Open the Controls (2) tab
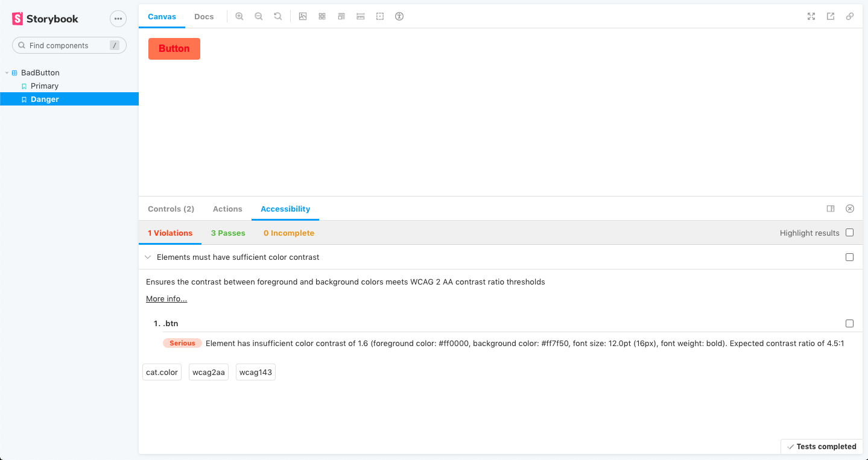 171,209
